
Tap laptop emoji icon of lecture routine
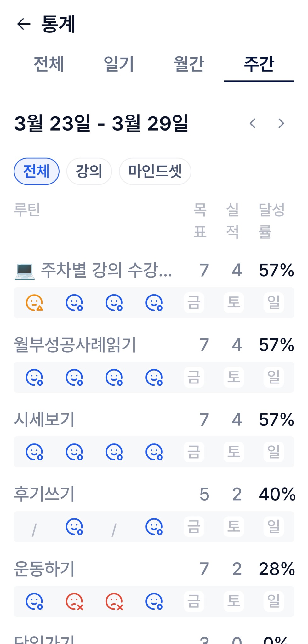pos(25,271)
